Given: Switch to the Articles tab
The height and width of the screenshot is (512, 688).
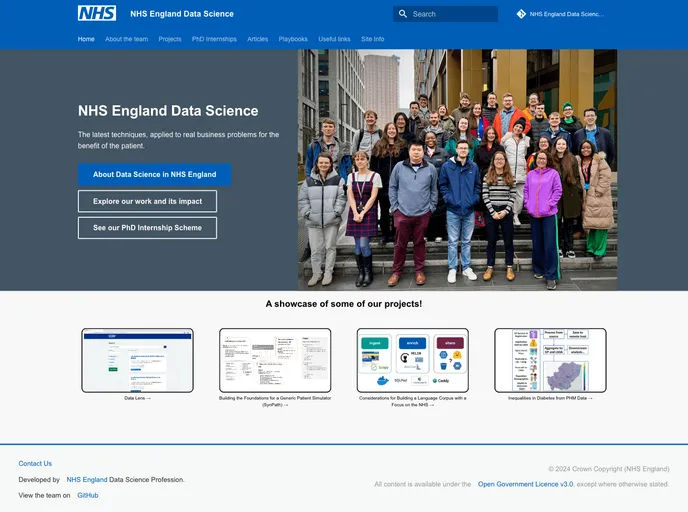Looking at the screenshot, I should (258, 39).
